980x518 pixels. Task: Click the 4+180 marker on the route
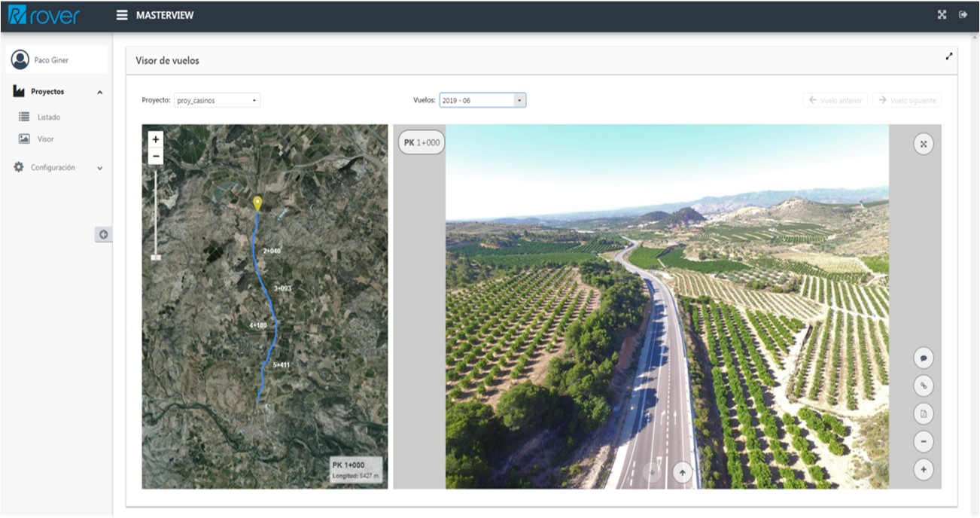[x=258, y=325]
